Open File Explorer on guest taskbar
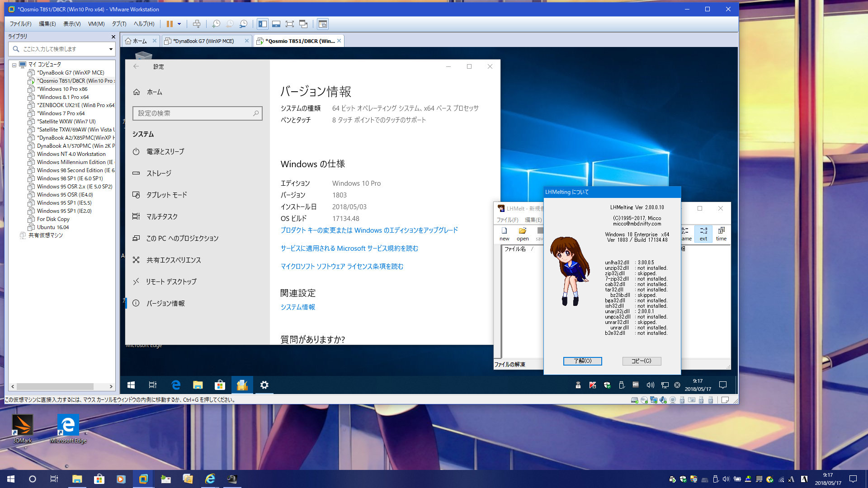Viewport: 868px width, 488px height. point(198,385)
